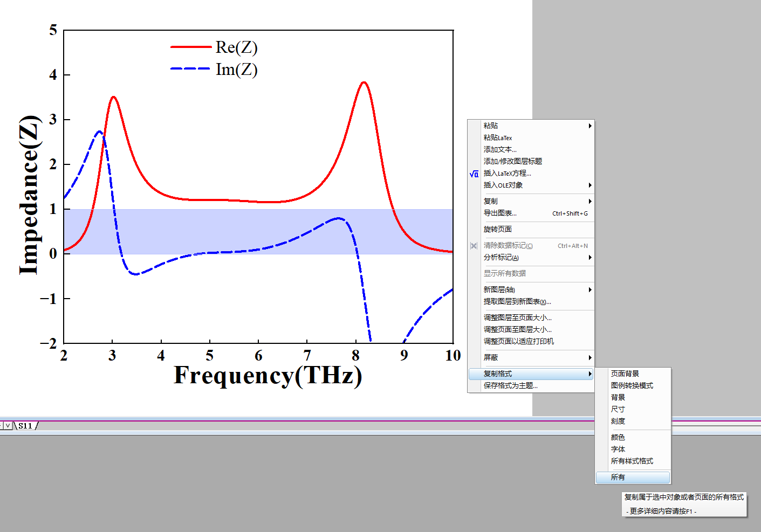Click the Re(Z) legend red line

coord(190,47)
